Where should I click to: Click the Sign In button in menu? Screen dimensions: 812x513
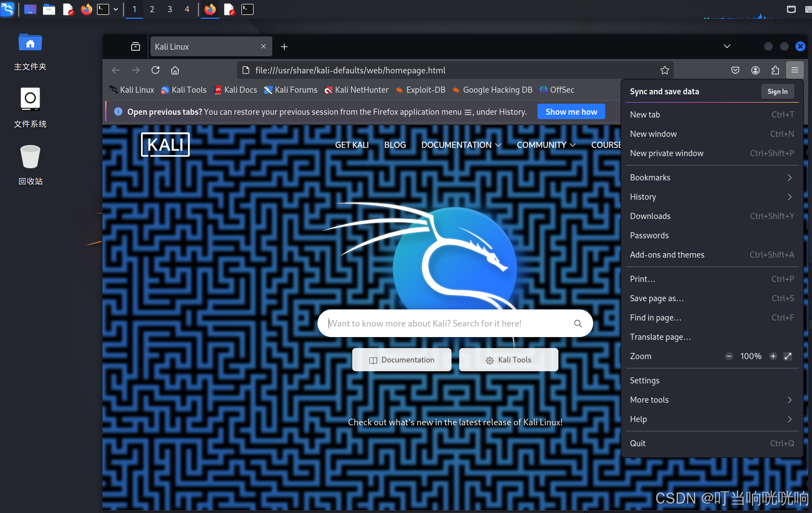(778, 92)
